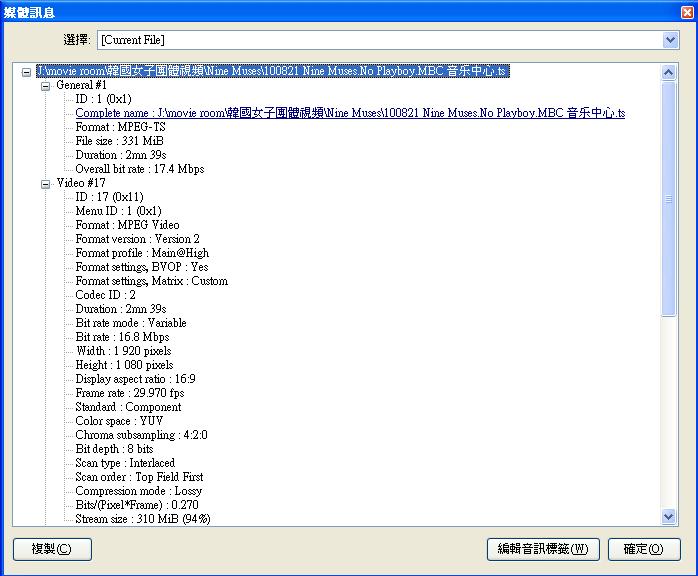698x576 pixels.
Task: Select the 'Bit depth : 8 bits' row
Action: (x=114, y=449)
